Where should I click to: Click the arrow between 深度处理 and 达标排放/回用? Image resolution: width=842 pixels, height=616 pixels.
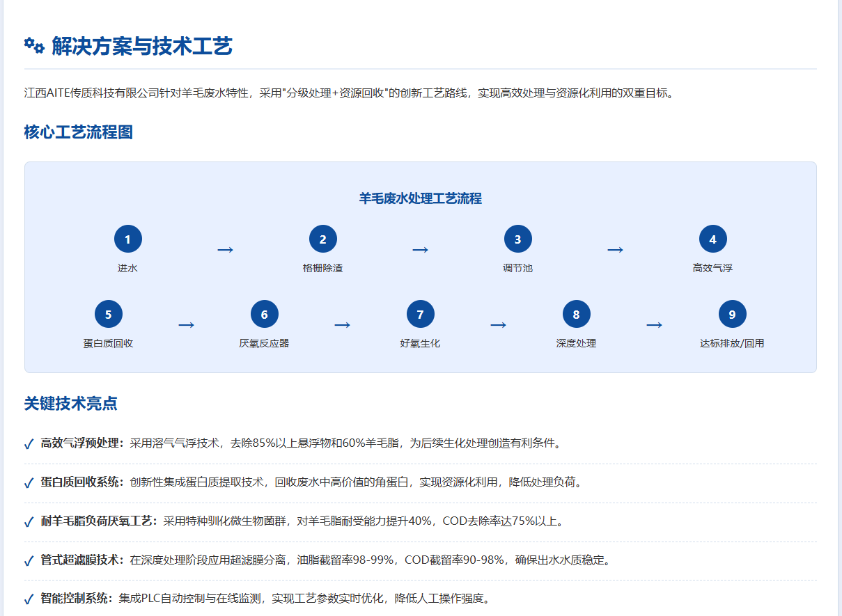[654, 325]
